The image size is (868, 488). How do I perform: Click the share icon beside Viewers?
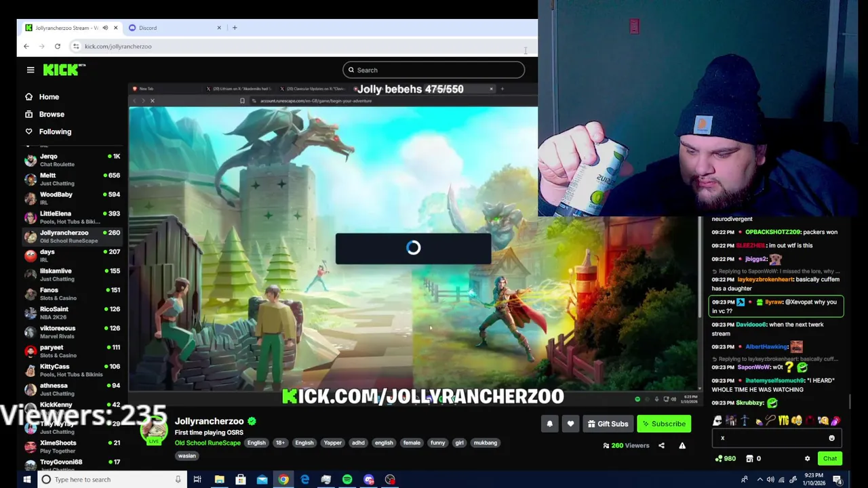coord(661,445)
